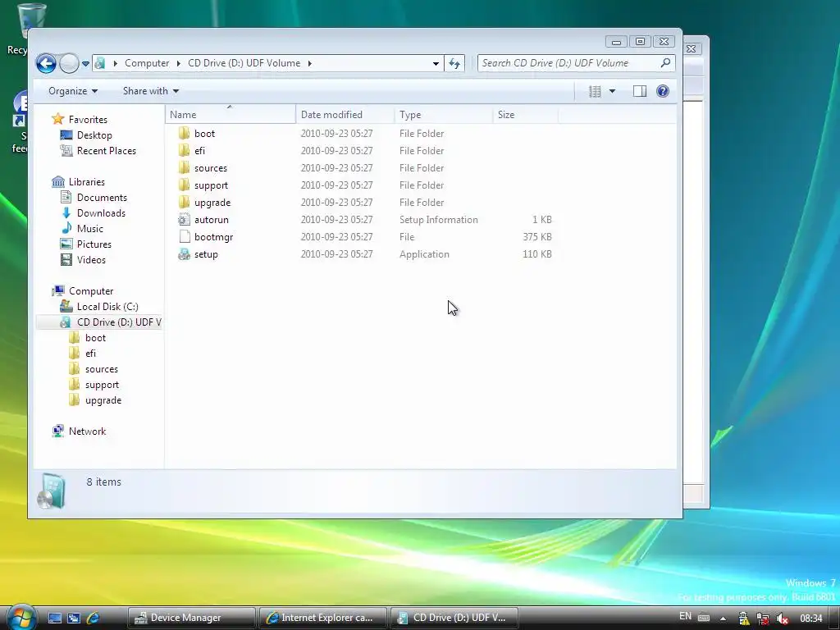
Task: Open the arrow after the Computer breadcrumb
Action: tap(178, 63)
